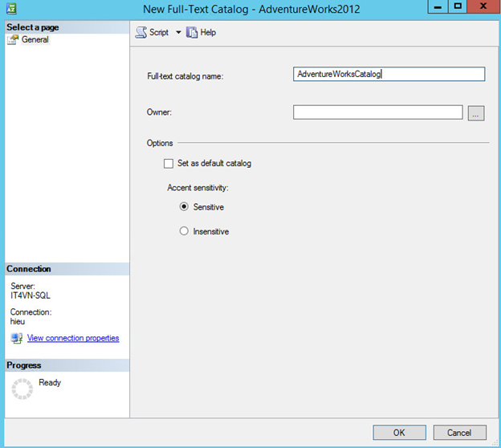Choose Insensitive accent sensitivity option
The height and width of the screenshot is (448, 501).
(x=184, y=231)
